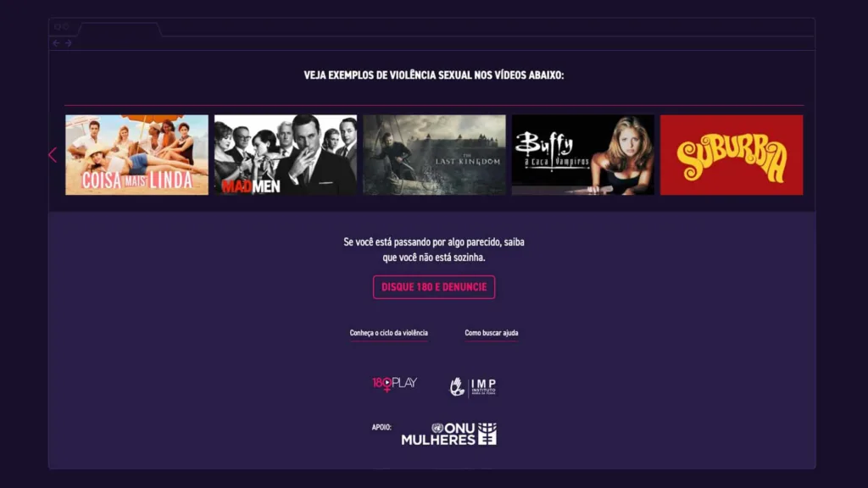Open the Mad Men video thumbnail
The width and height of the screenshot is (868, 488).
(x=286, y=155)
